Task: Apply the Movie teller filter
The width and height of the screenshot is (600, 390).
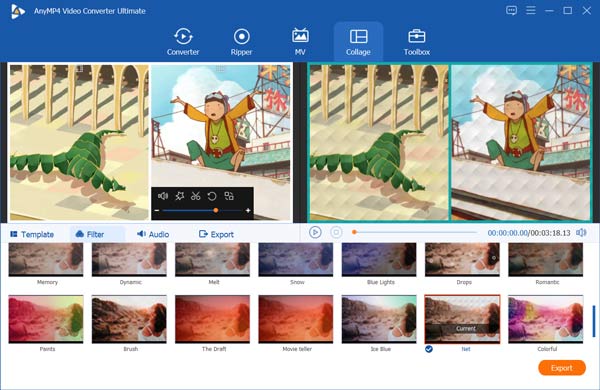Action: (296, 319)
